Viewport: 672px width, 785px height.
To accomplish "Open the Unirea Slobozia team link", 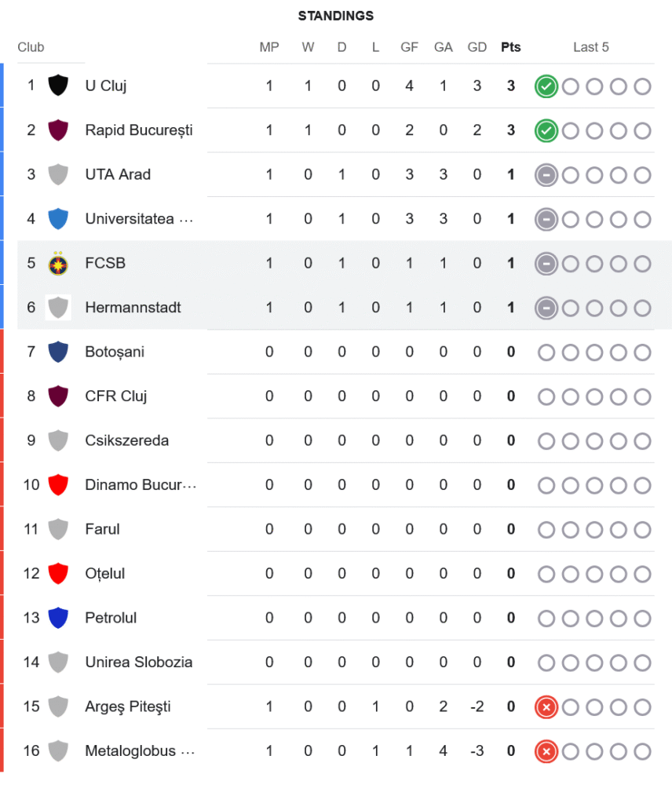I will coord(138,663).
